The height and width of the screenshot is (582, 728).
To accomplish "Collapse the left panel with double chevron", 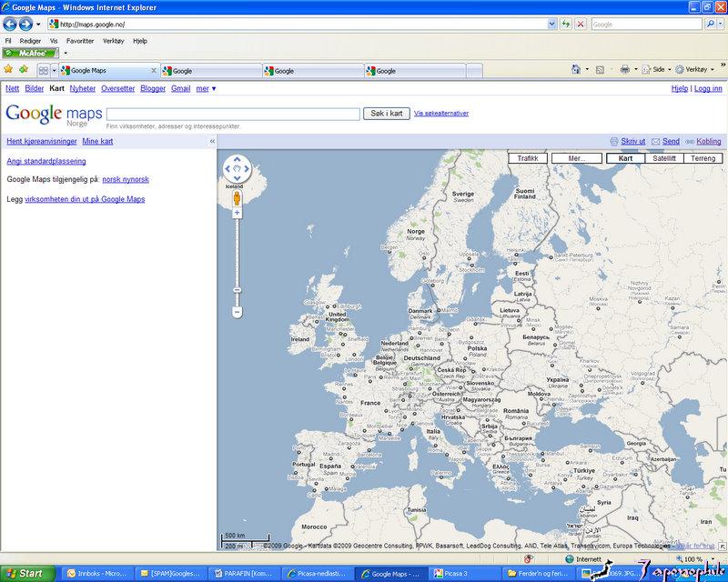I will tap(212, 141).
